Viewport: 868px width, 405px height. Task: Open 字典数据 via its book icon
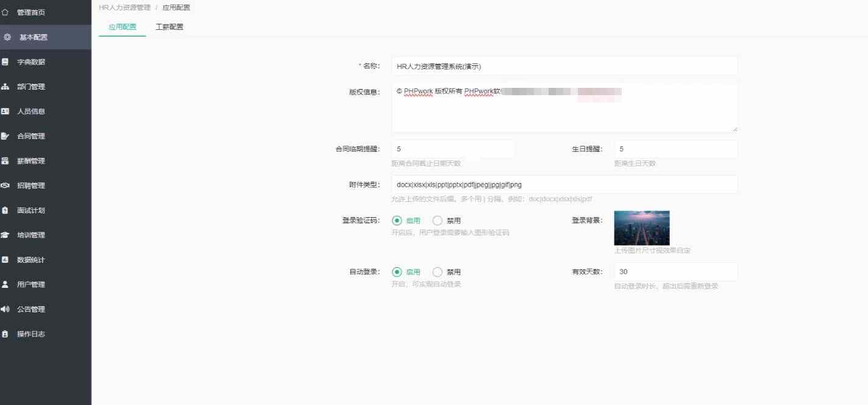5,62
